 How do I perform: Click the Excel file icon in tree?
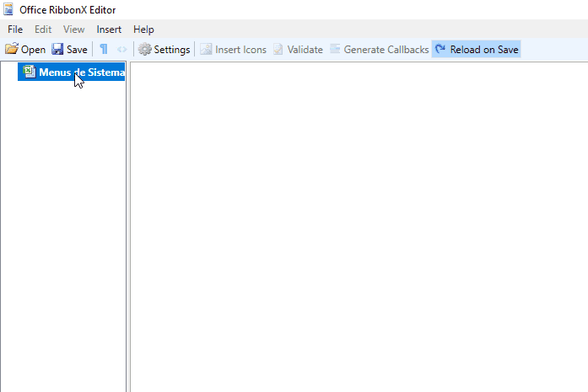[30, 72]
